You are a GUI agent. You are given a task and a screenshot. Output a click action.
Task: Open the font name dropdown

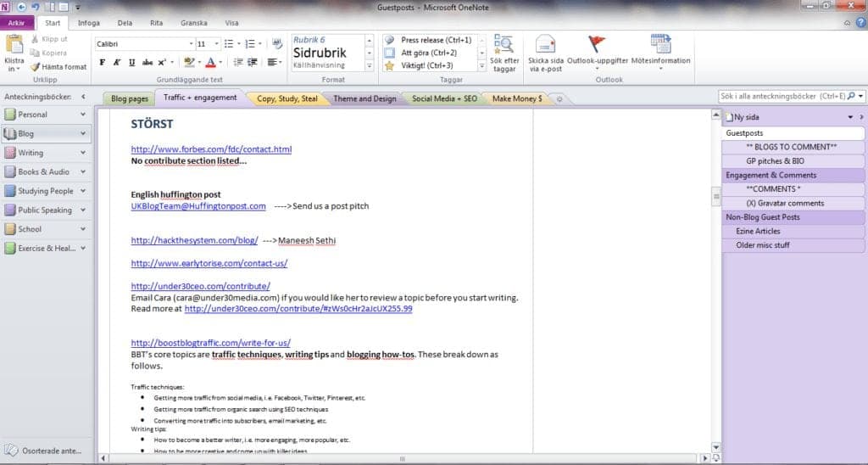pyautogui.click(x=191, y=44)
